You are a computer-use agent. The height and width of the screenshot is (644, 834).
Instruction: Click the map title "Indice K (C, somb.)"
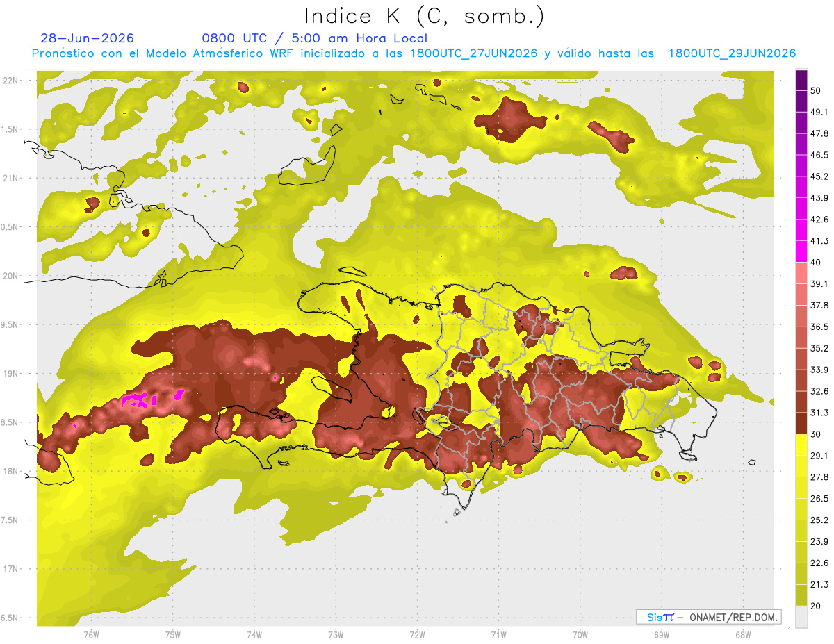pyautogui.click(x=425, y=16)
